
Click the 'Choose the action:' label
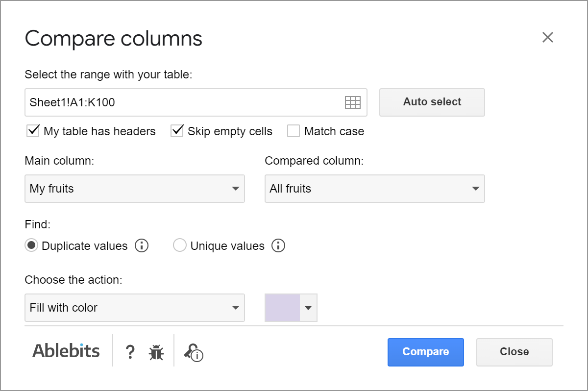click(73, 280)
